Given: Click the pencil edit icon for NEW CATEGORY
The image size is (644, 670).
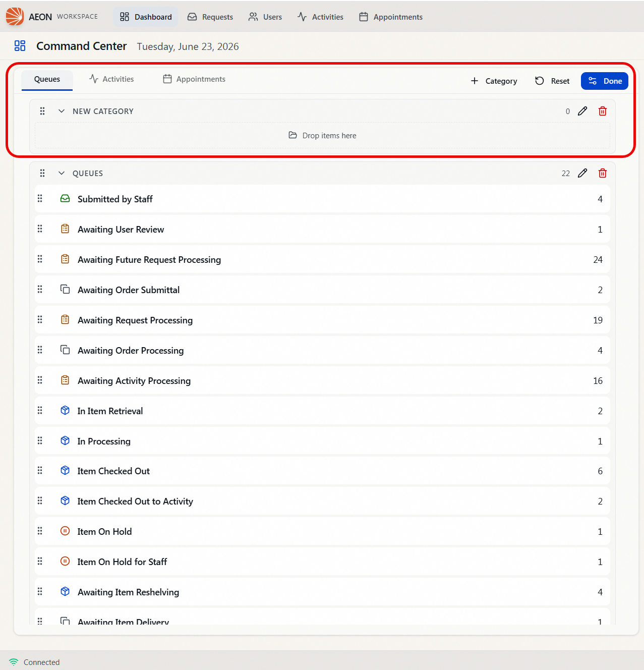Looking at the screenshot, I should (582, 111).
